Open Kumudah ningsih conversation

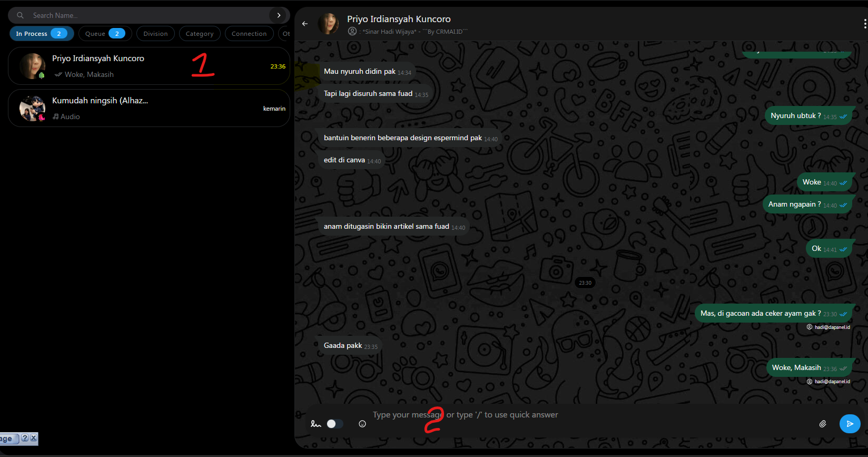point(149,108)
